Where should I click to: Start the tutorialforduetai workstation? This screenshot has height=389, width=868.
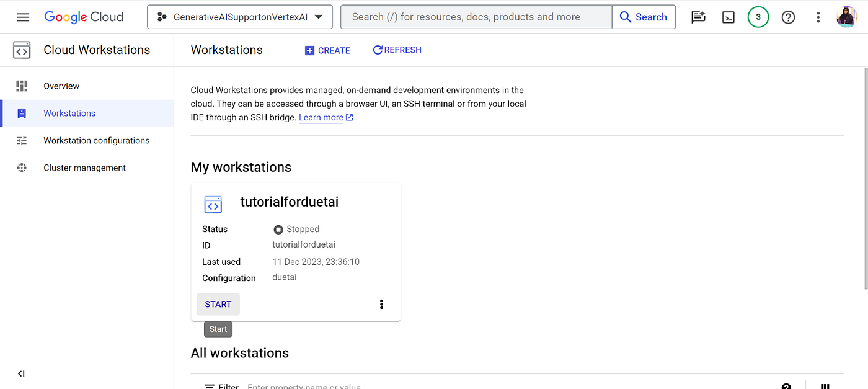(x=218, y=305)
